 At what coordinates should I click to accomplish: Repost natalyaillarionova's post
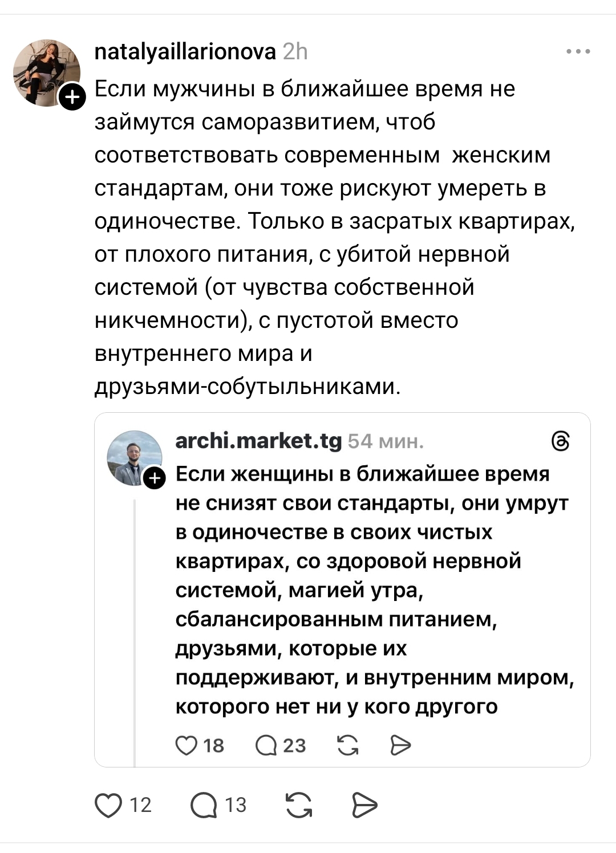[x=298, y=805]
